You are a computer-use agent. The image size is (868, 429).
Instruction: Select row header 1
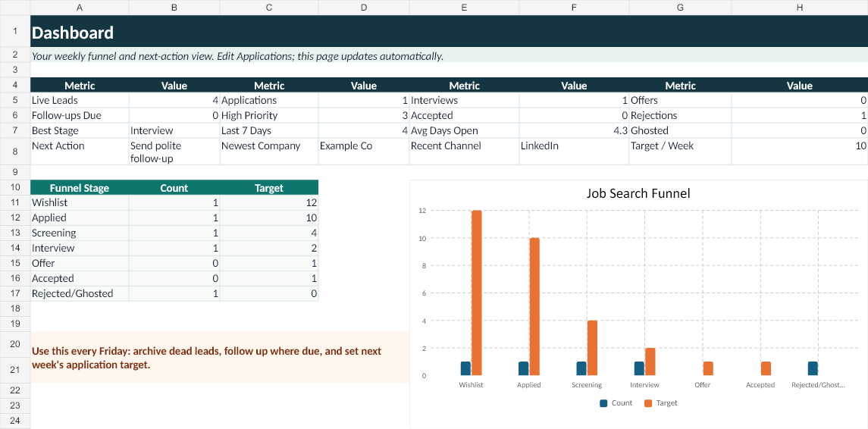[x=15, y=32]
